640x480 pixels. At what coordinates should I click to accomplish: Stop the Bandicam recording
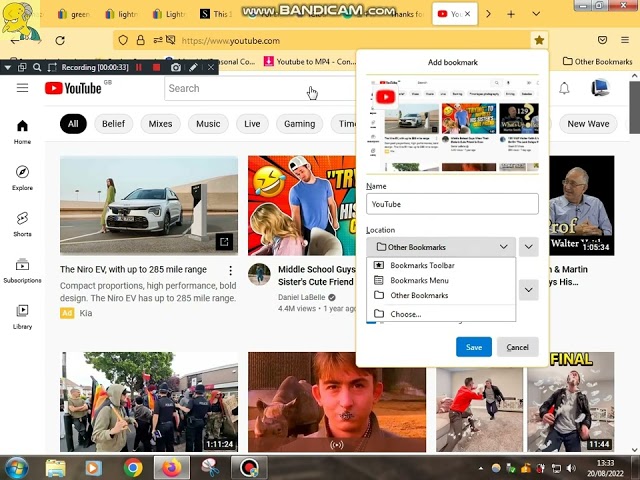[156, 67]
